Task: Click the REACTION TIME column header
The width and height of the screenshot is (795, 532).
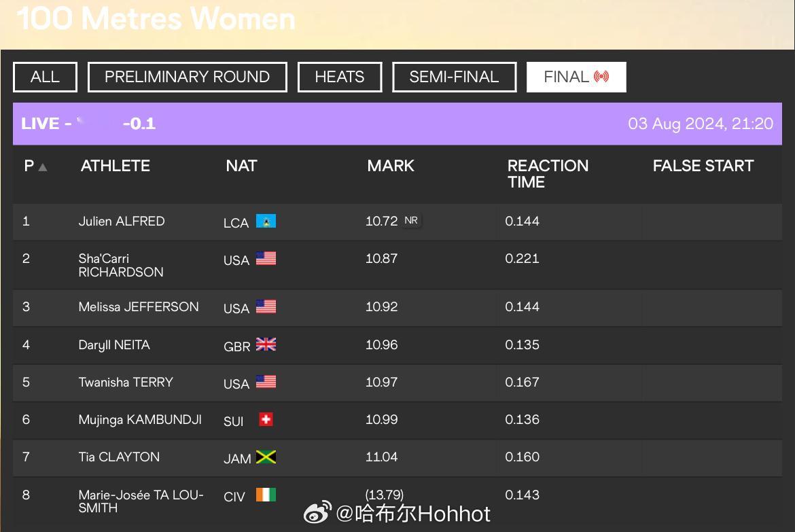Action: click(548, 174)
